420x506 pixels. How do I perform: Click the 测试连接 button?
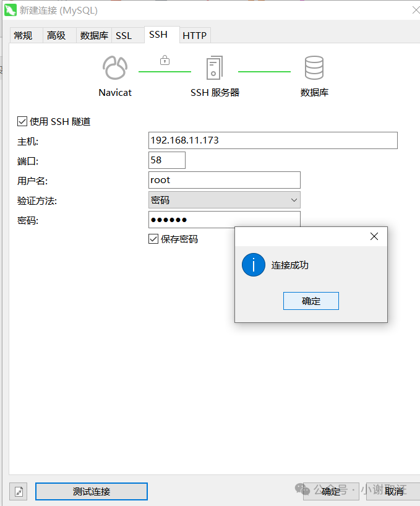coord(92,492)
